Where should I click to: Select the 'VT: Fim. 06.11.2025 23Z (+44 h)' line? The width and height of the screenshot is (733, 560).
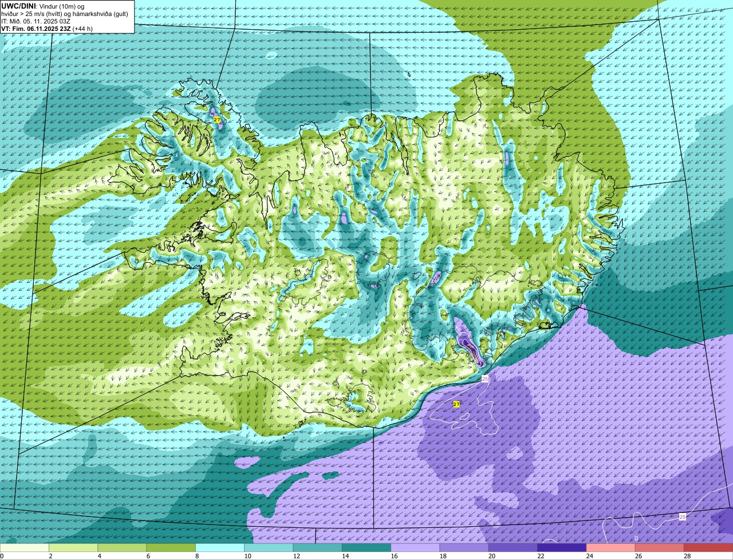tap(47, 29)
